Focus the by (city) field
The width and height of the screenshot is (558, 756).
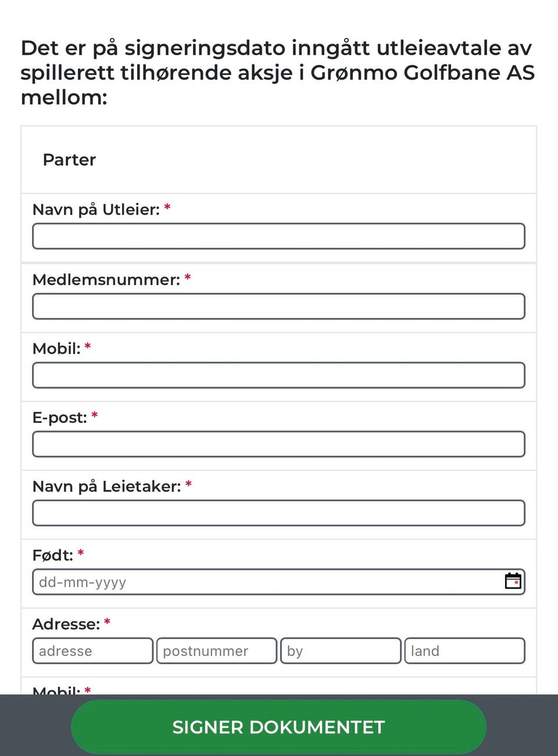[x=341, y=651]
